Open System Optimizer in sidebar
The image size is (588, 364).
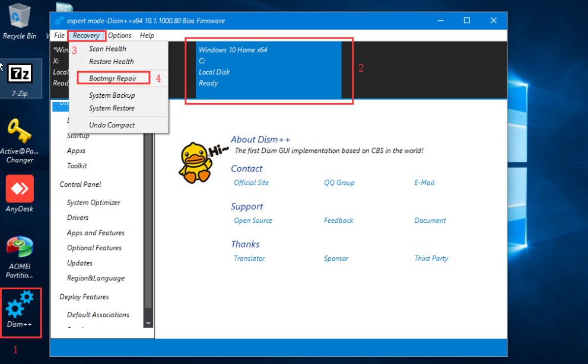[93, 202]
